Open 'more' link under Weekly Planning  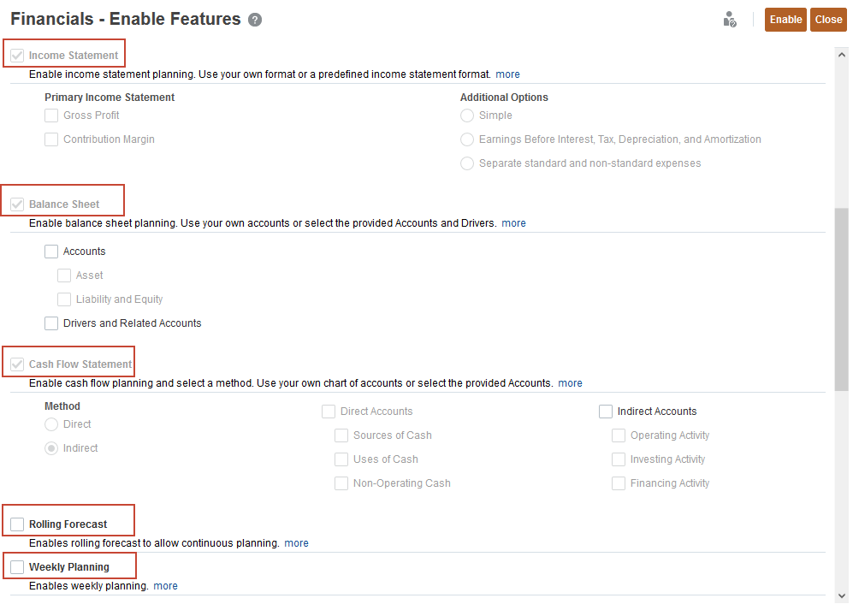point(165,586)
